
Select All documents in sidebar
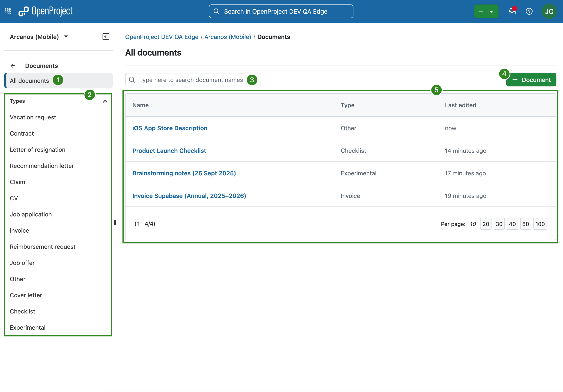pyautogui.click(x=29, y=81)
